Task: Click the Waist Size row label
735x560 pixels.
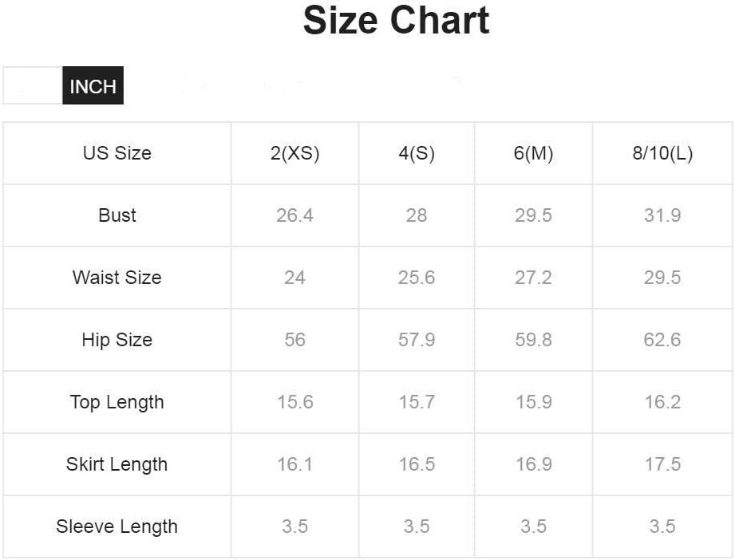Action: click(x=117, y=278)
